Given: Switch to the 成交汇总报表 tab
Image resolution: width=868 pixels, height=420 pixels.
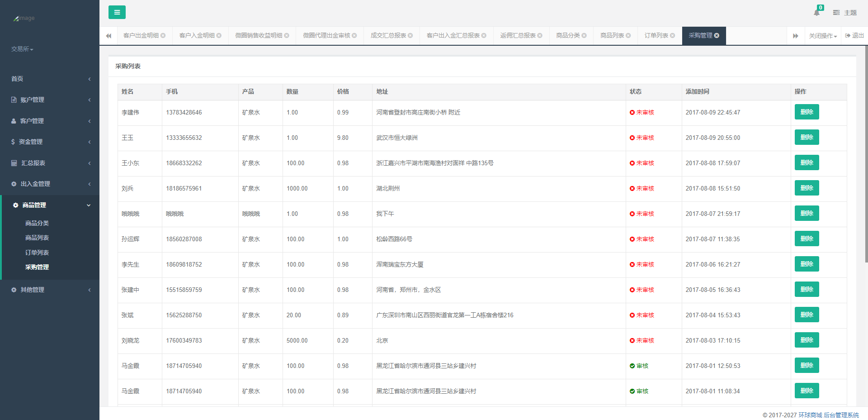Looking at the screenshot, I should [388, 36].
